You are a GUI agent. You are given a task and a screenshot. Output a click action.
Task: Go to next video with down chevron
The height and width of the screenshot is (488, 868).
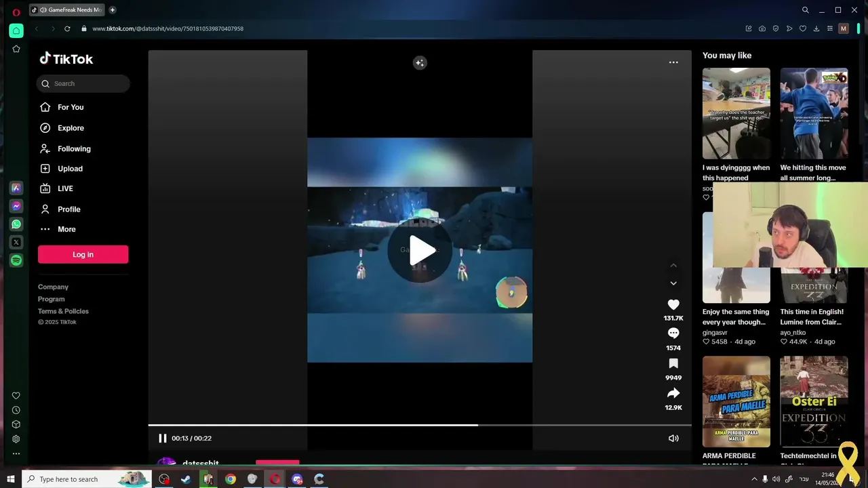[673, 283]
